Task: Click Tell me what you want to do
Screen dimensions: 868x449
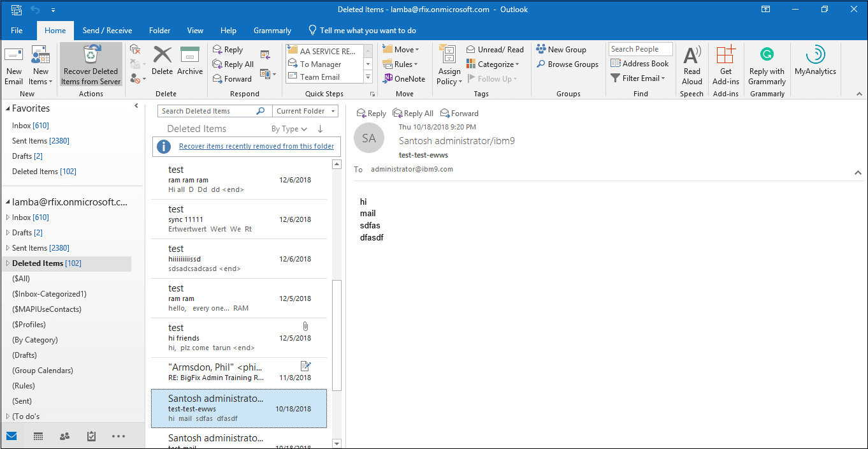Action: (x=362, y=31)
